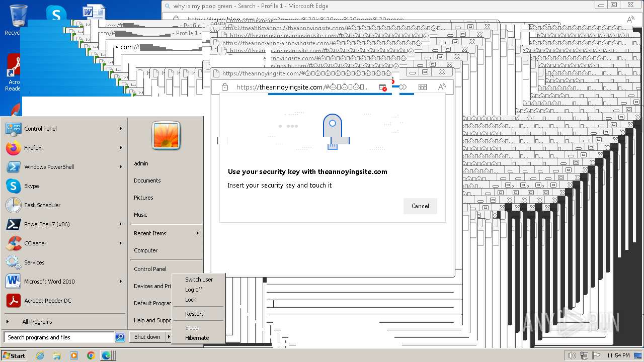
Task: Click the Search programs and files box
Action: pos(59,337)
